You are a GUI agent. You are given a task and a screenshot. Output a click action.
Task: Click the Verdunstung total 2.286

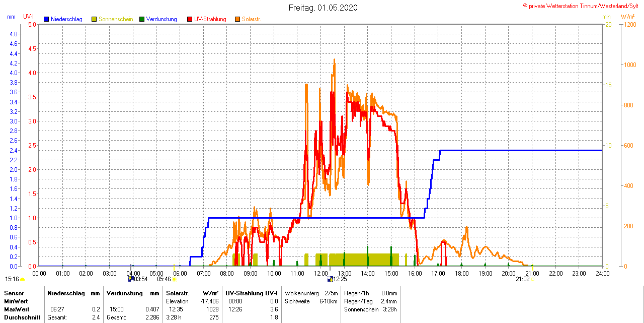click(151, 317)
